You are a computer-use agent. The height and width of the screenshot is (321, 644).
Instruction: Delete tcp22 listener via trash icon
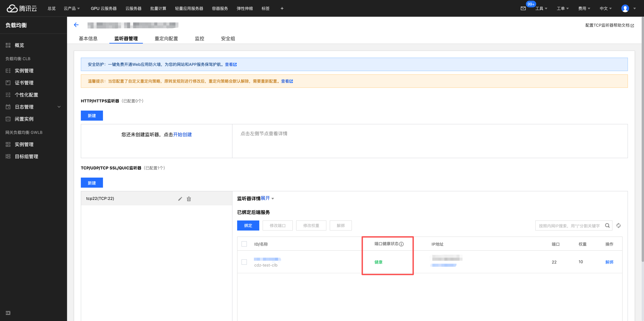pos(189,199)
